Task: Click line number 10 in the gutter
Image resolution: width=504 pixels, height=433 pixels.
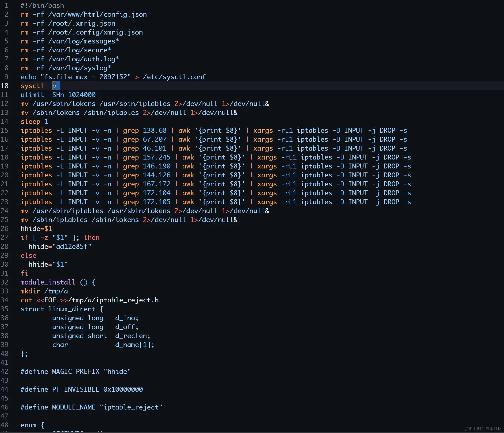Action: (x=4, y=86)
